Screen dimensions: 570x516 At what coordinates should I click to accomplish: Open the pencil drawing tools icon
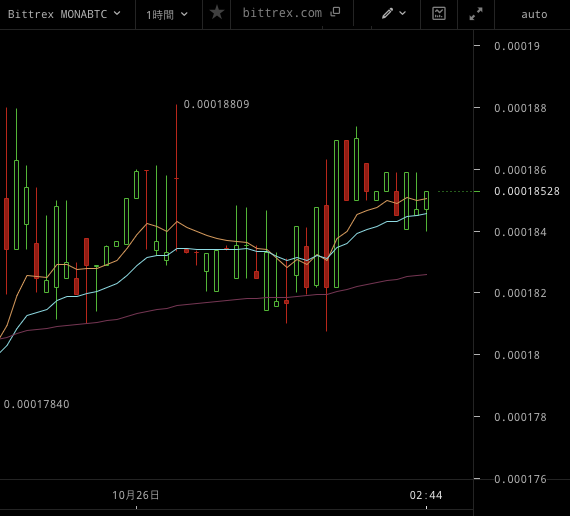[x=387, y=13]
